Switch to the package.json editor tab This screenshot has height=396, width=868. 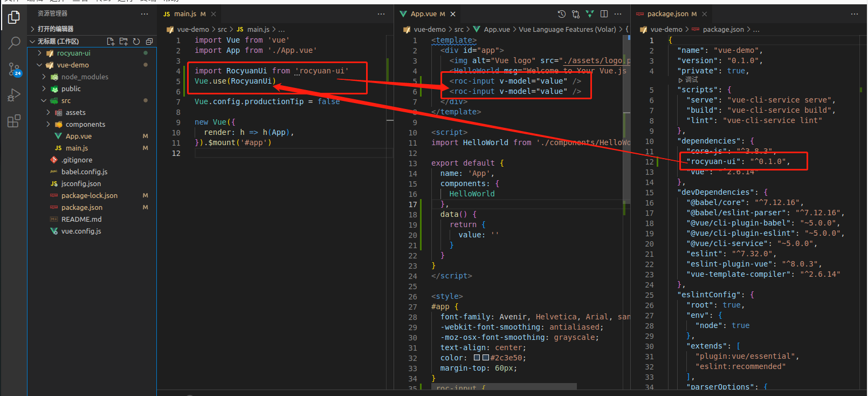[x=671, y=14]
